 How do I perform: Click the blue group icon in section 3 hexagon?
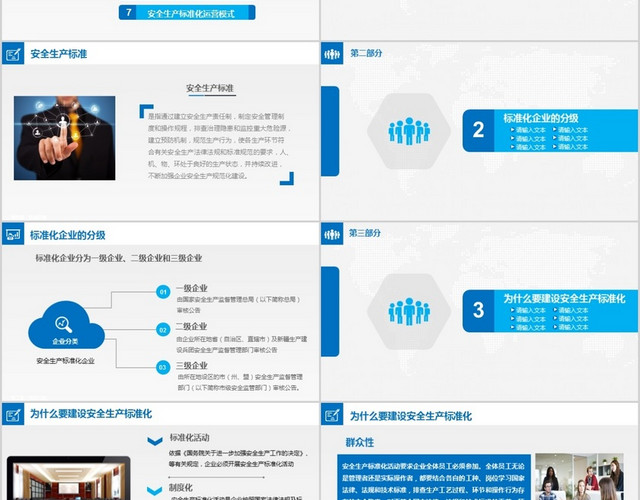[409, 311]
